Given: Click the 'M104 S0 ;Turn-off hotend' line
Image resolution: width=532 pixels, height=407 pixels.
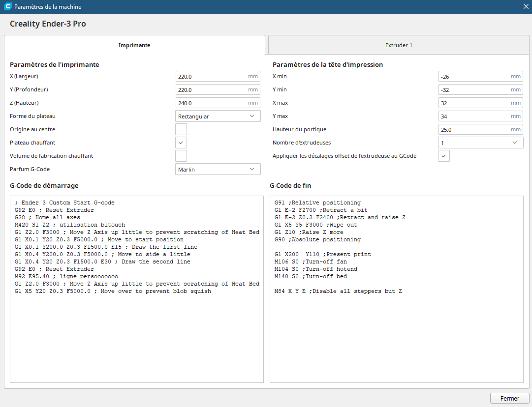Looking at the screenshot, I should [x=316, y=269].
